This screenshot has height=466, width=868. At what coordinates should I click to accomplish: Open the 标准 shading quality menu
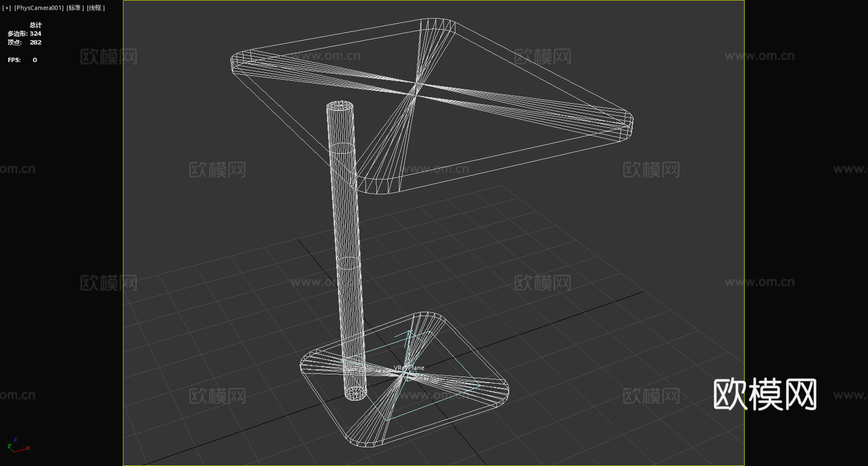75,8
